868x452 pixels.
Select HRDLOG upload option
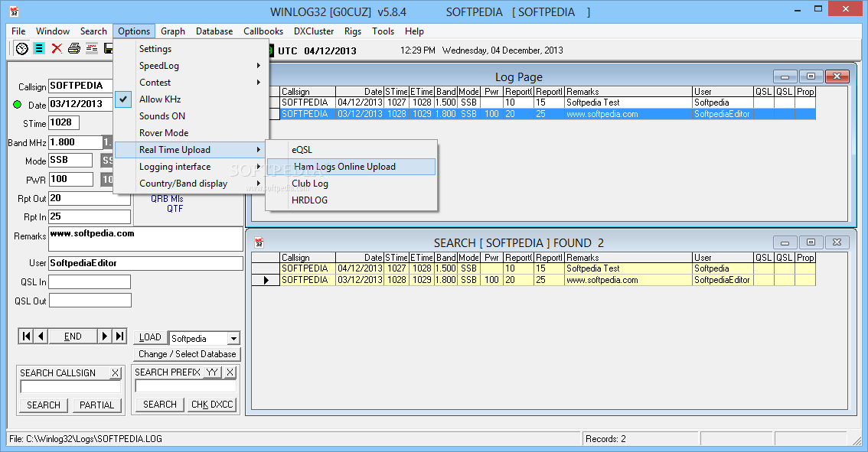[351, 200]
